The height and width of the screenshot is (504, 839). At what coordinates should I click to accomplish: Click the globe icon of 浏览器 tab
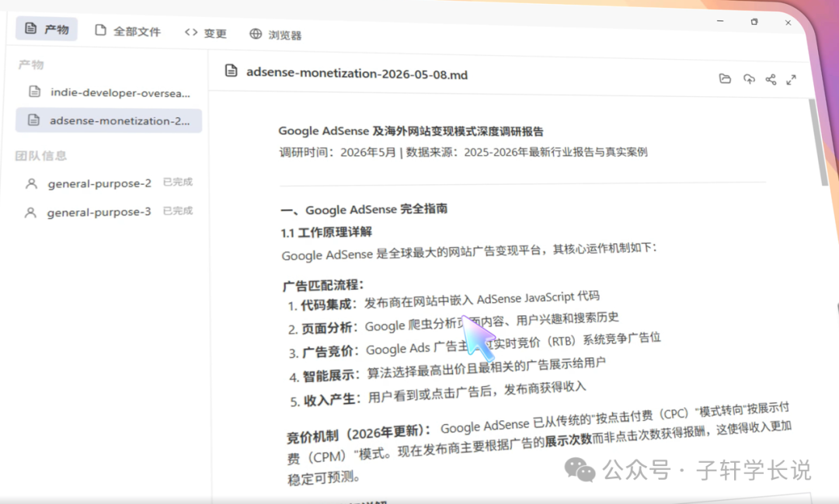[256, 33]
